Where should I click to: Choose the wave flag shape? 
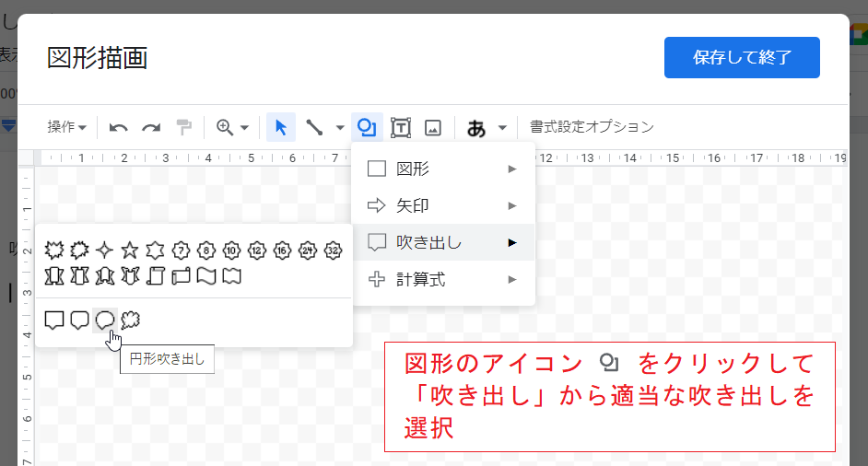[x=205, y=275]
